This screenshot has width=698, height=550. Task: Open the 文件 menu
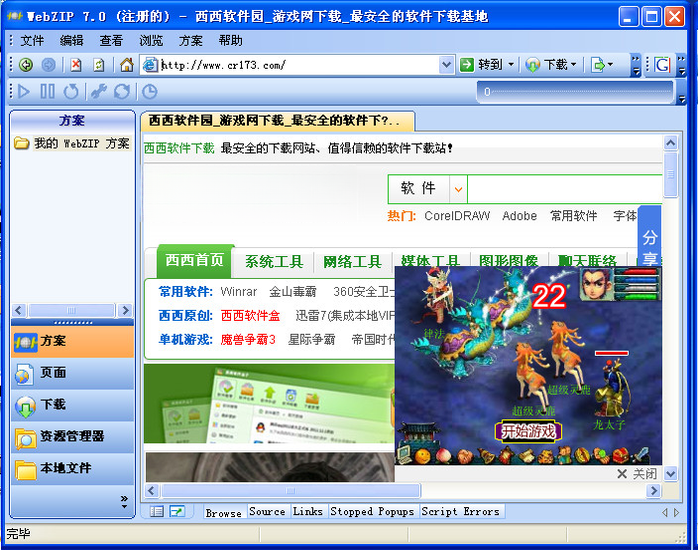(32, 40)
